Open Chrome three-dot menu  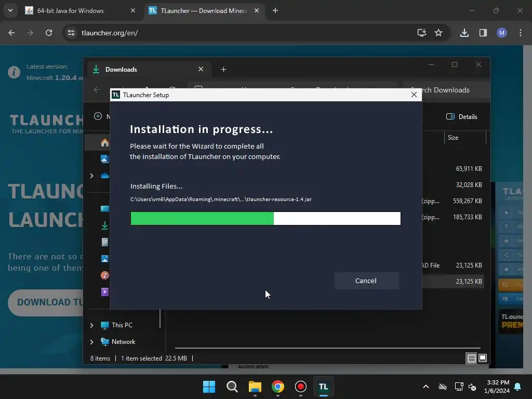521,33
